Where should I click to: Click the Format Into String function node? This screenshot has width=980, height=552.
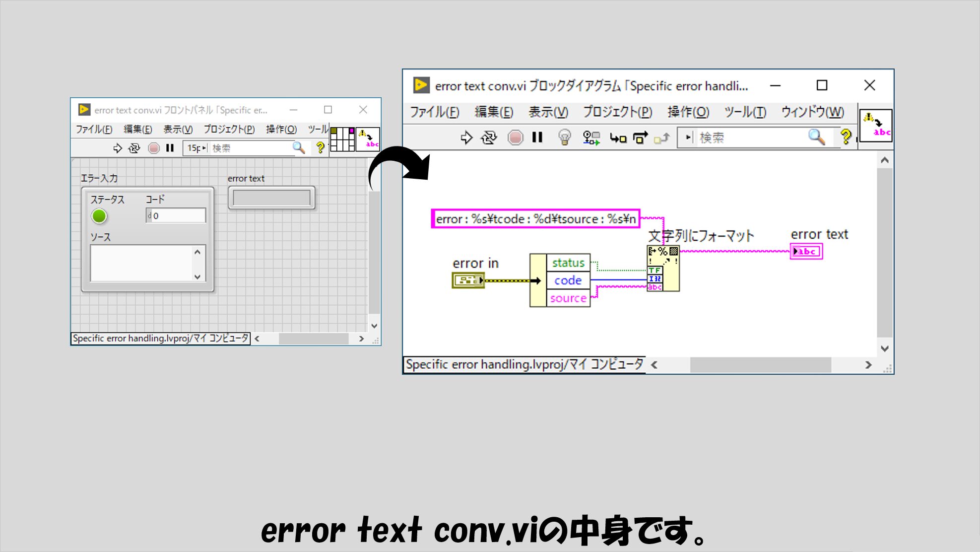click(x=663, y=268)
